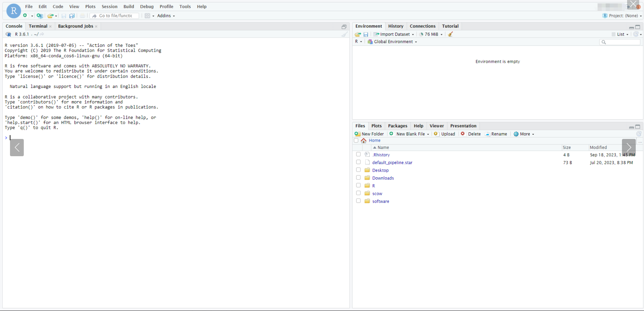Image resolution: width=644 pixels, height=311 pixels.
Task: Open the New File dropdown arrow
Action: pos(32,16)
